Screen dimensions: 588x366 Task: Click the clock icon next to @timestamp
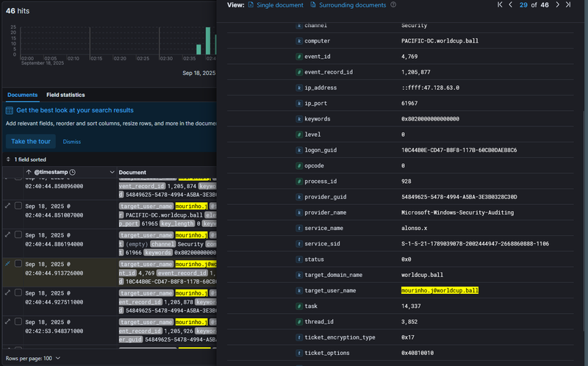pos(72,172)
